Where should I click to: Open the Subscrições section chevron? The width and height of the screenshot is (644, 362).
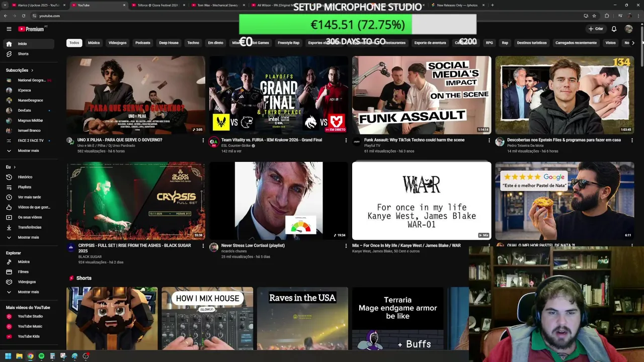tap(32, 70)
